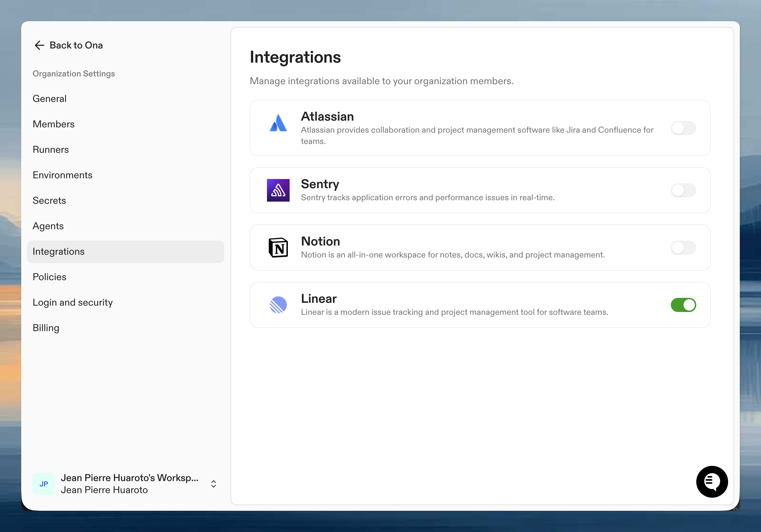Click the Atlassian logo icon
Screen dimensions: 761x532
[278, 123]
